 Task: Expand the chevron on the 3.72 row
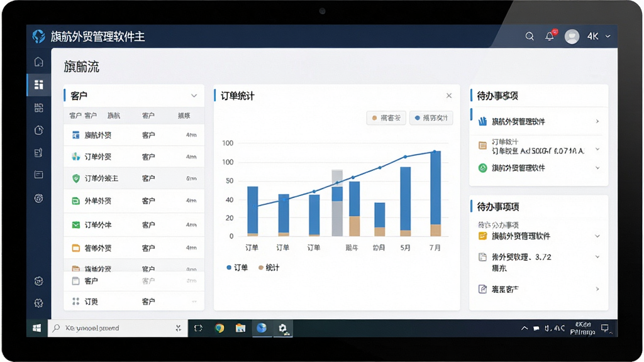[x=597, y=257]
